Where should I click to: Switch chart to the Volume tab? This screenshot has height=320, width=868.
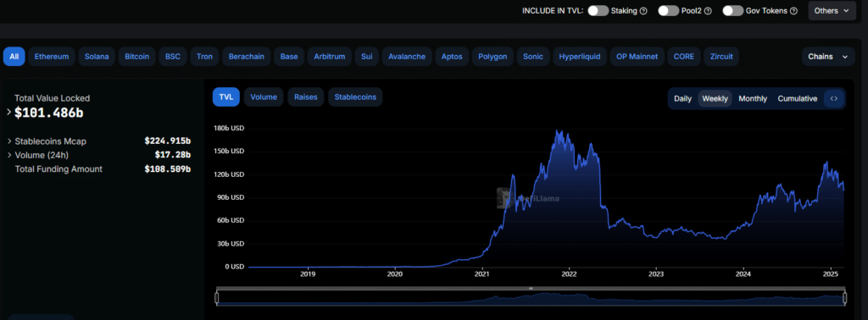point(264,97)
